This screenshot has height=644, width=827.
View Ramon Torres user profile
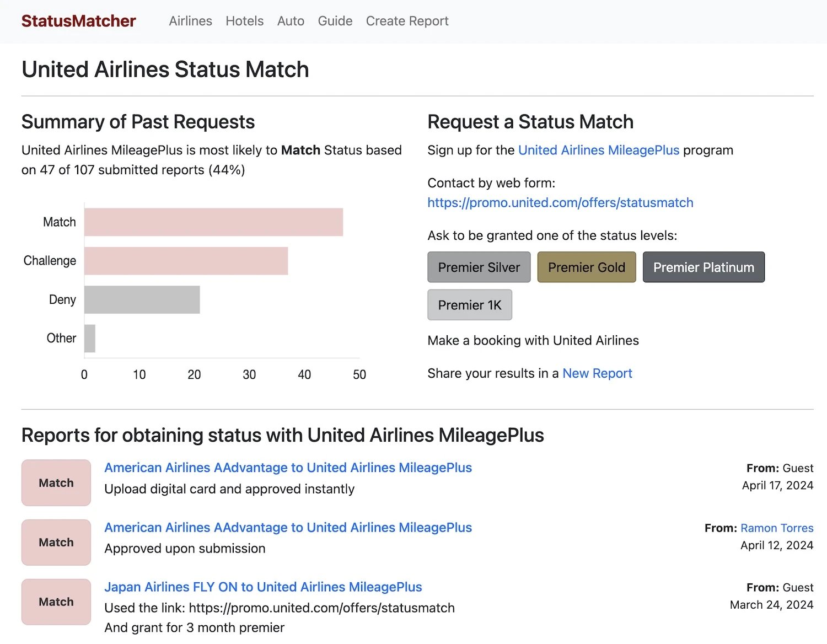tap(777, 528)
